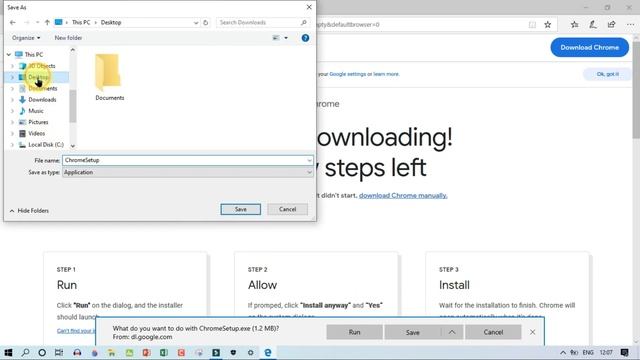Click Save in Save As dialog
640x360 pixels.
[240, 209]
